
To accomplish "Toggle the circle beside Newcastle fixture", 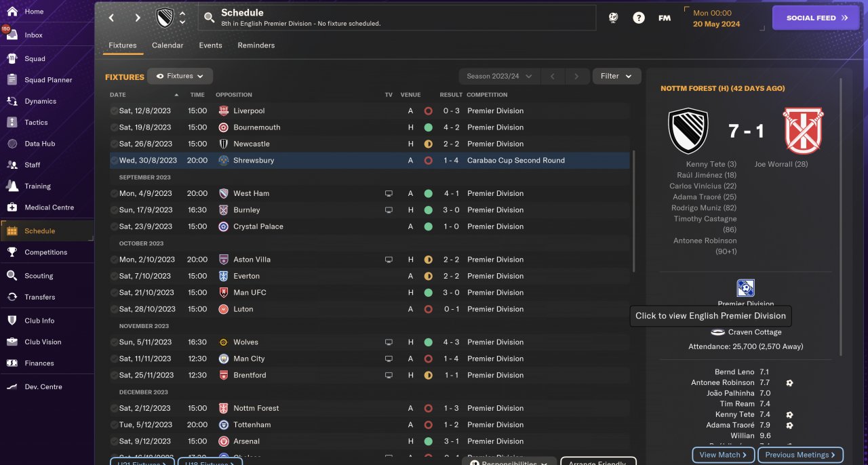I will [114, 144].
